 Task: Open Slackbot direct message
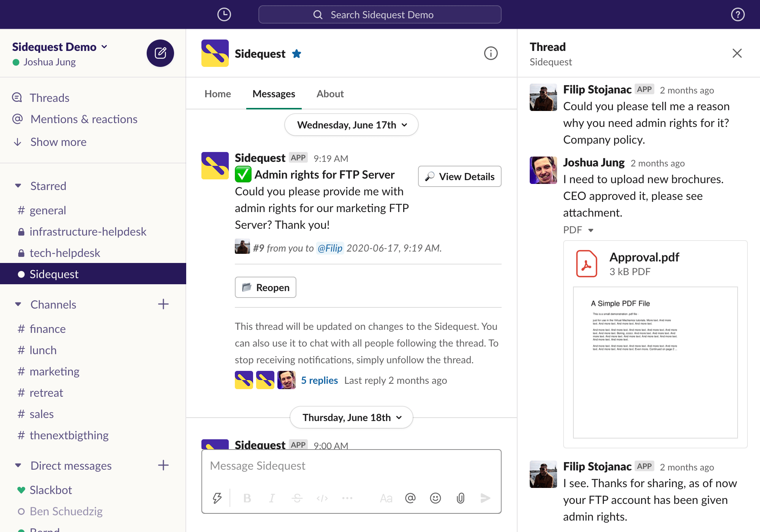coord(93,490)
